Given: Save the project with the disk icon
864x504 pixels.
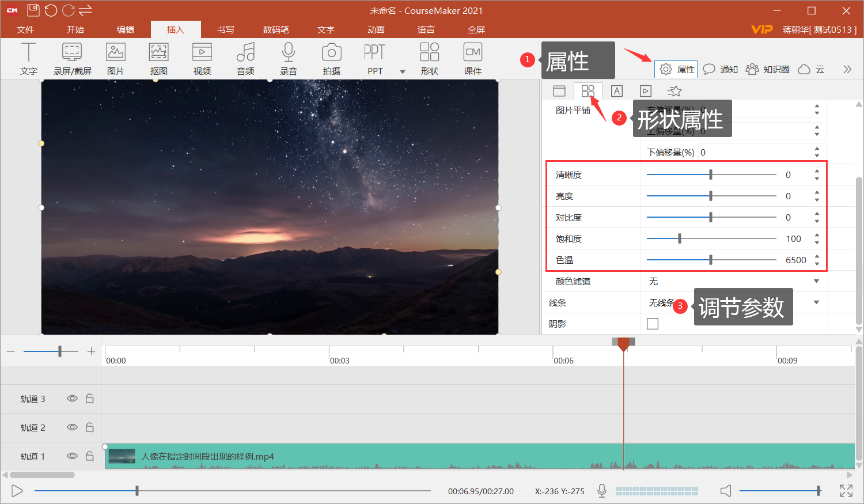Looking at the screenshot, I should [x=33, y=10].
